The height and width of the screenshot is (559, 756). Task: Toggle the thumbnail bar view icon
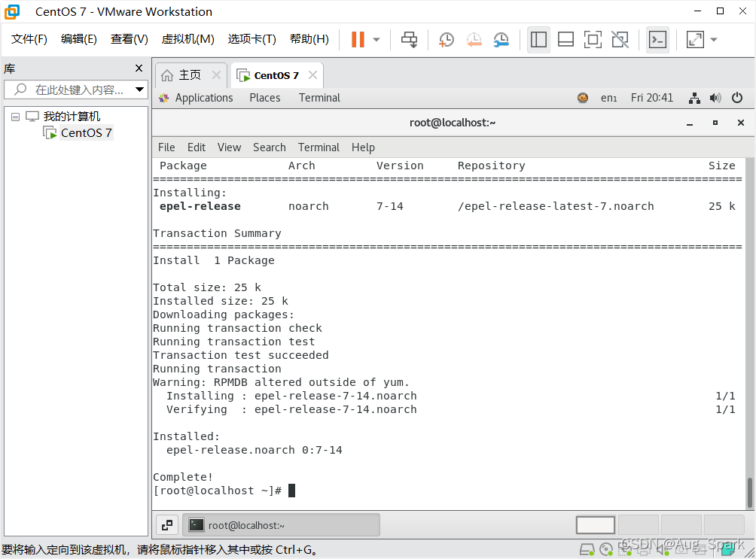coord(565,40)
